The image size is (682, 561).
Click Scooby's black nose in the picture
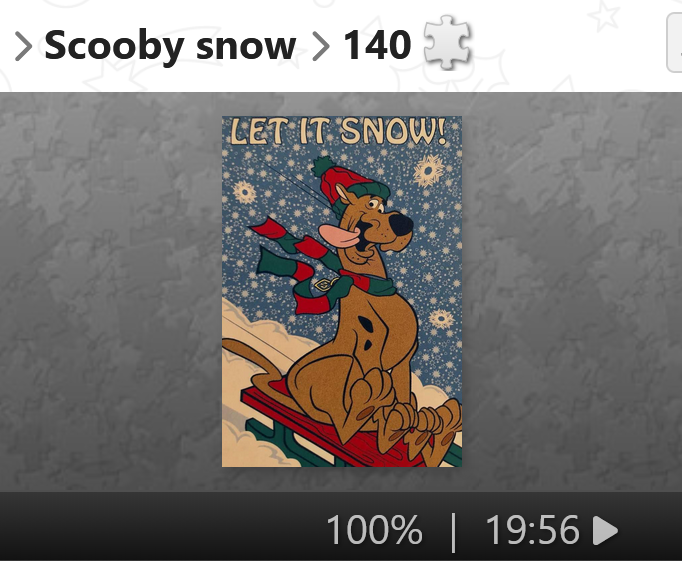401,225
